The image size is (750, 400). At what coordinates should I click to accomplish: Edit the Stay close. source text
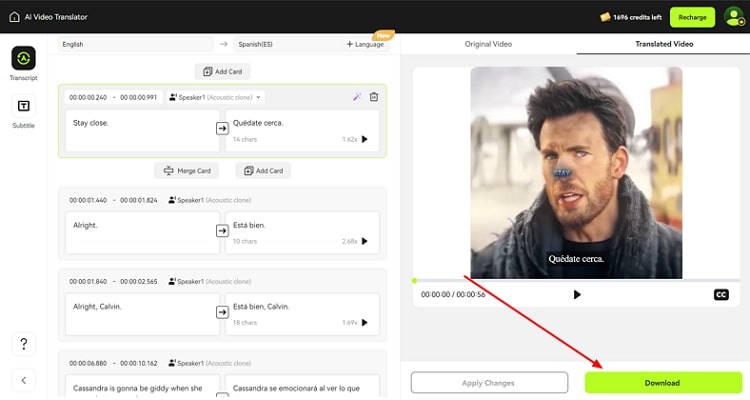(142, 131)
